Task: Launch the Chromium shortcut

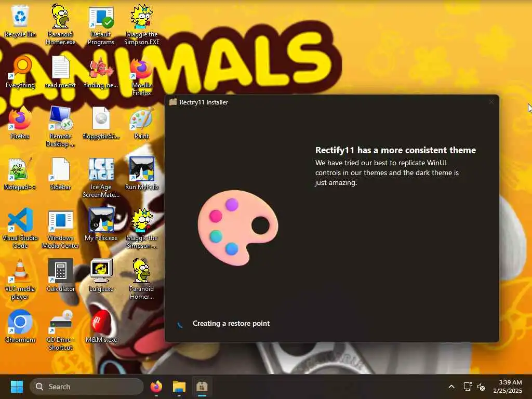Action: tap(20, 326)
